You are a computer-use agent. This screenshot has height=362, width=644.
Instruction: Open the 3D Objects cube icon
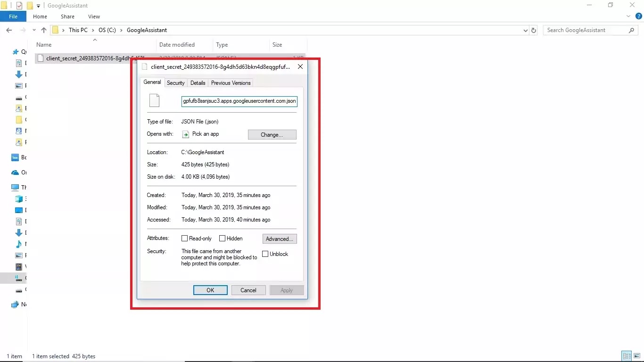19,199
